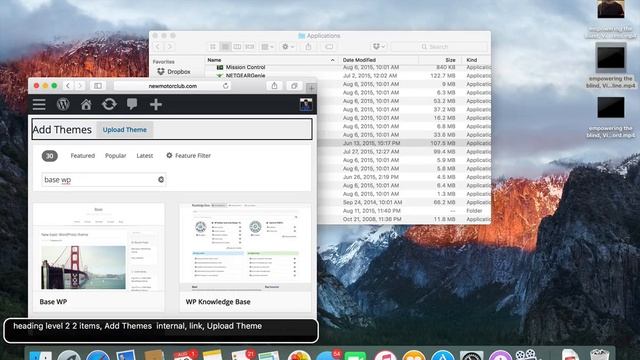Click Safari's share button

point(274,86)
